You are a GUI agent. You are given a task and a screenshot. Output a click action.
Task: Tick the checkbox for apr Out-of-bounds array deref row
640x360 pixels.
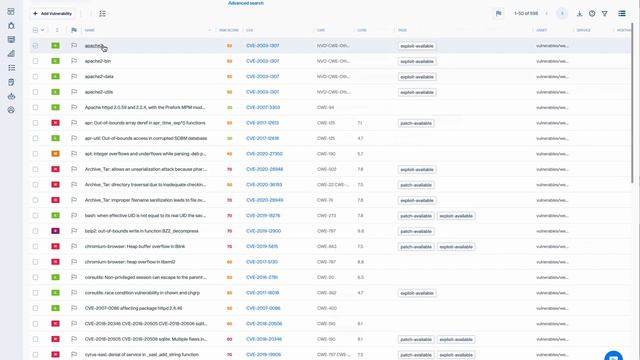pos(36,123)
